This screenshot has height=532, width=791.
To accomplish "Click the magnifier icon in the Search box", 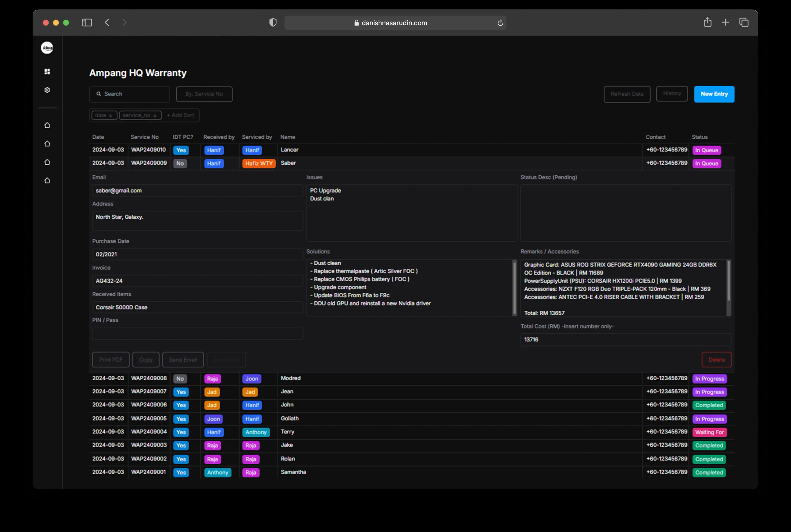I will click(98, 94).
